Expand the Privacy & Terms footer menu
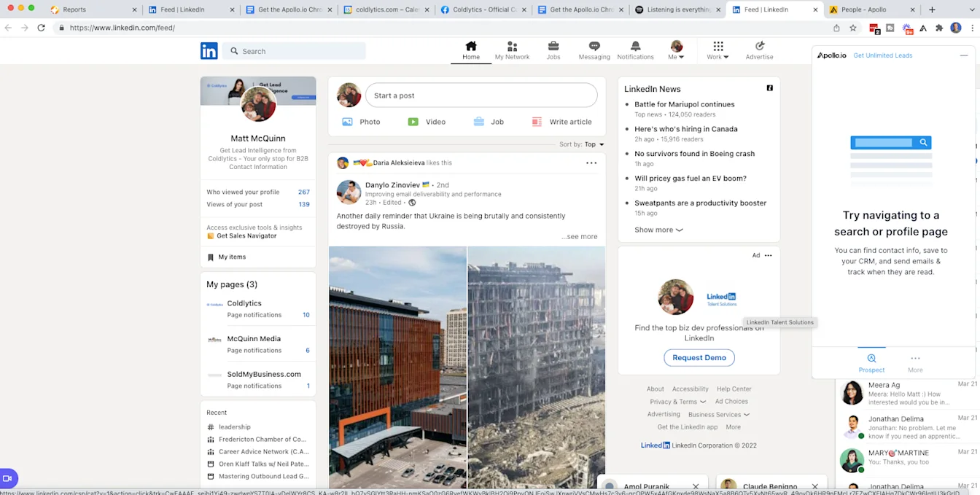The image size is (980, 495). (x=677, y=402)
